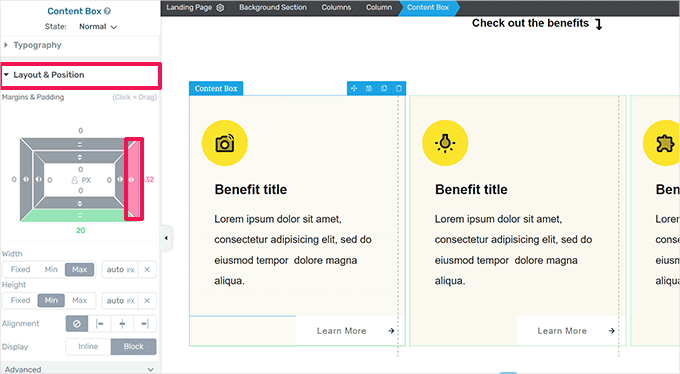Expand the Advanced section
The height and width of the screenshot is (374, 680).
(80, 369)
